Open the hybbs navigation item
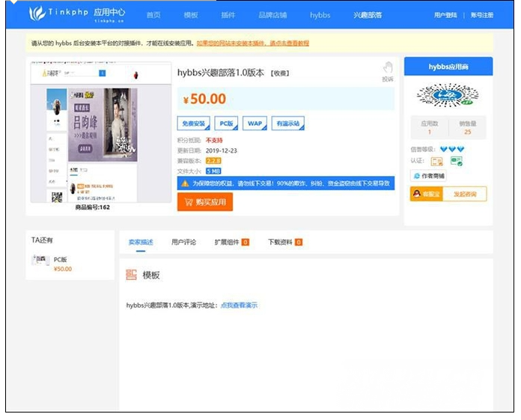 pyautogui.click(x=320, y=15)
